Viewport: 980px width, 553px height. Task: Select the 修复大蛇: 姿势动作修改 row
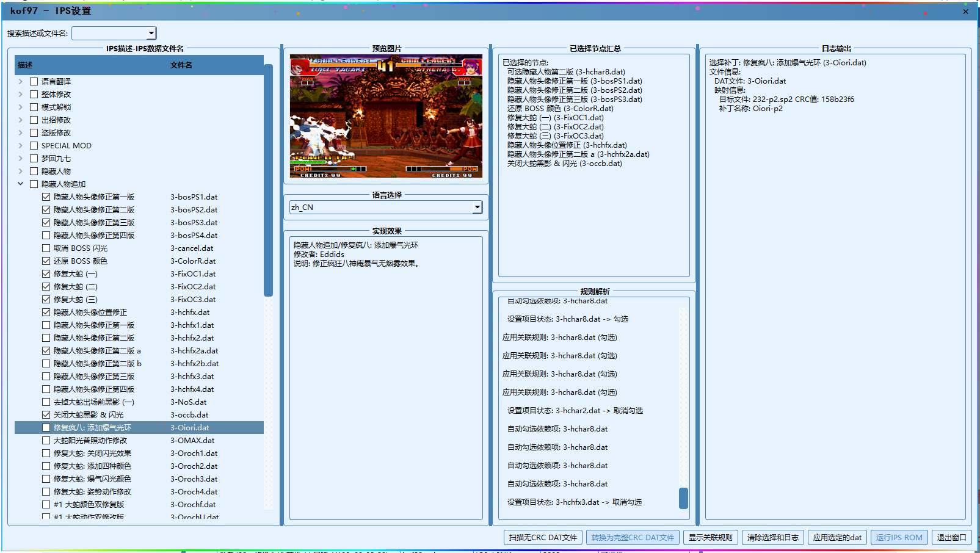(x=139, y=491)
